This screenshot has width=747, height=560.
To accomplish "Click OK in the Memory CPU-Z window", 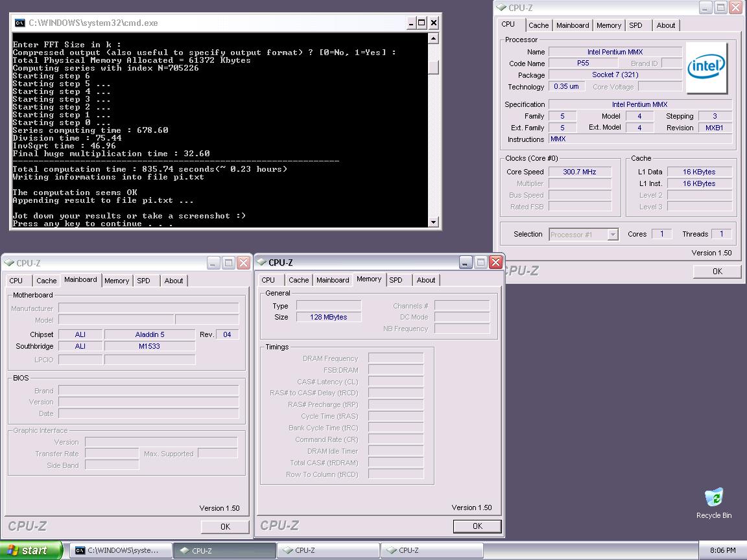I will [x=477, y=526].
